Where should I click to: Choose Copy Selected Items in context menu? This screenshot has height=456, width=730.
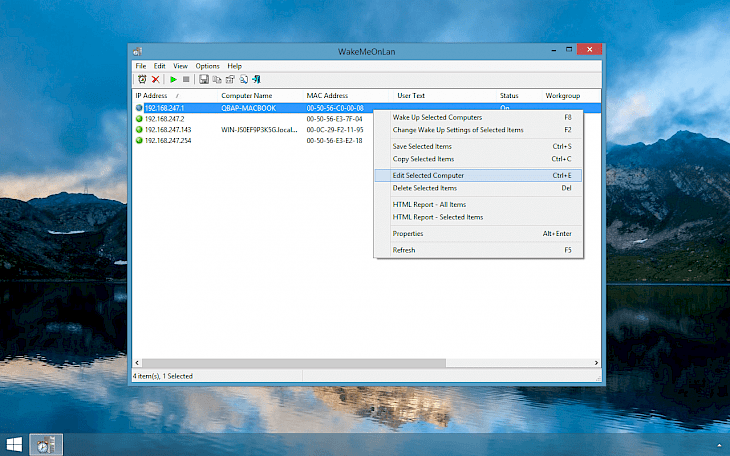(479, 159)
